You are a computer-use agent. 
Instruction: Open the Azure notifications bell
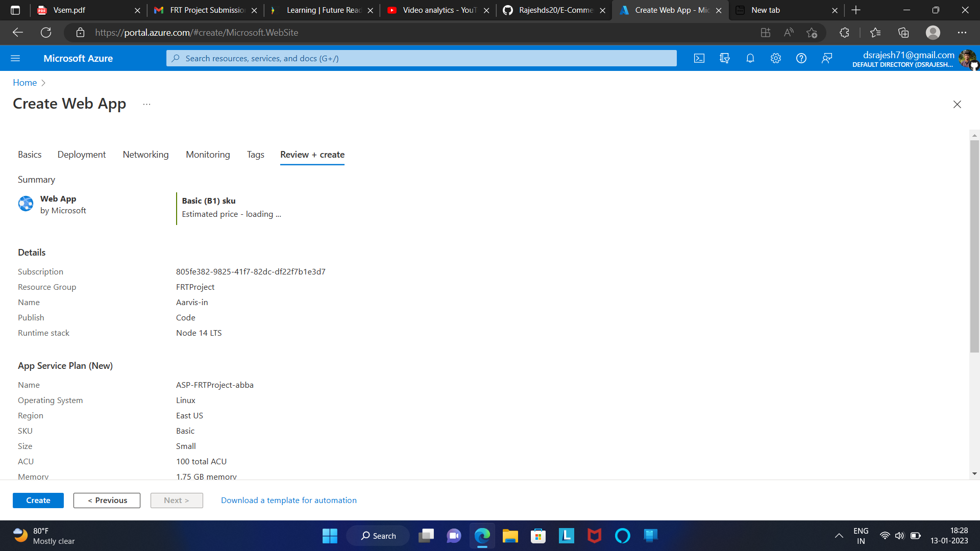[750, 58]
